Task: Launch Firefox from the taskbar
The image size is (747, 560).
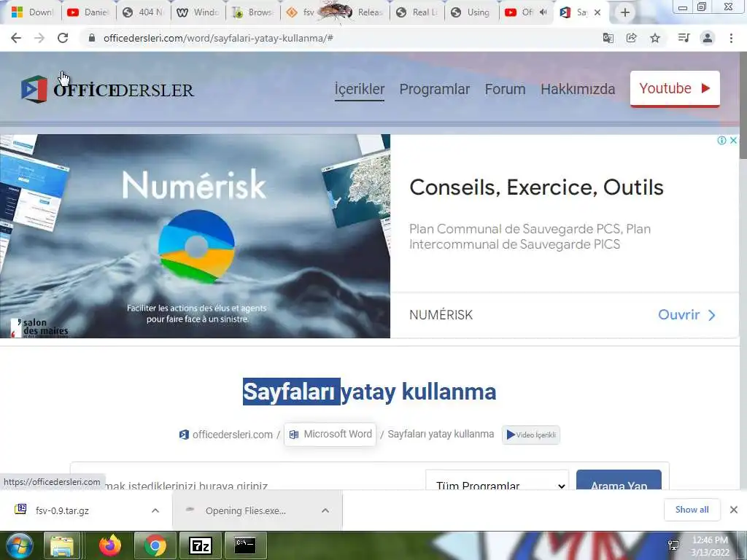Action: (x=110, y=545)
